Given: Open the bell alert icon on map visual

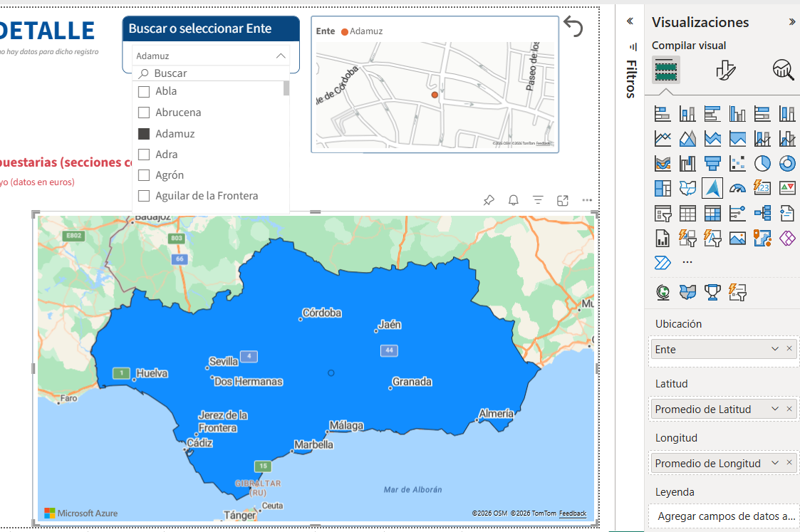Looking at the screenshot, I should (x=513, y=200).
